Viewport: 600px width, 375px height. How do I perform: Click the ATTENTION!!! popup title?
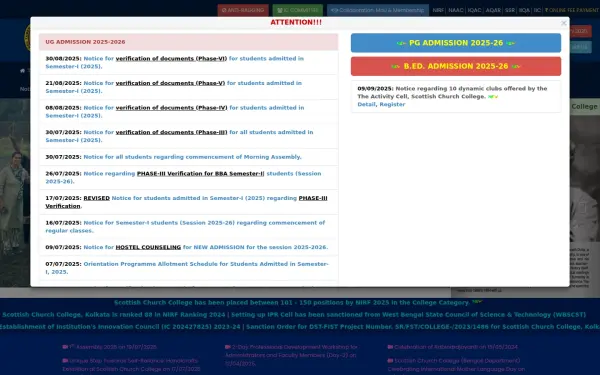296,22
